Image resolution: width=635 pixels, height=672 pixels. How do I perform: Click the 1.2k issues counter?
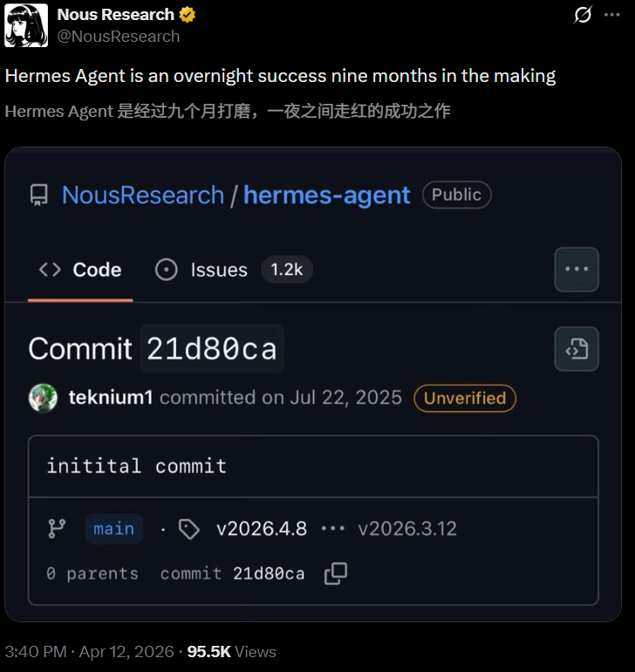pyautogui.click(x=286, y=270)
